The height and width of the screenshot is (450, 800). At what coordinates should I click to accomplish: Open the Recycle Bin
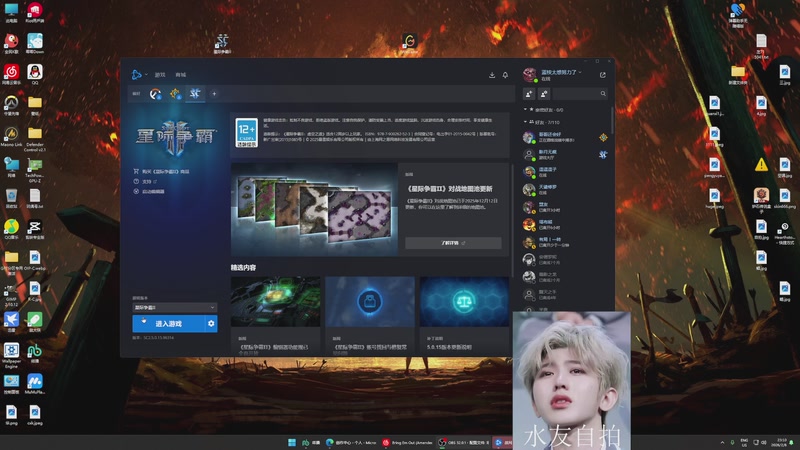[11, 198]
